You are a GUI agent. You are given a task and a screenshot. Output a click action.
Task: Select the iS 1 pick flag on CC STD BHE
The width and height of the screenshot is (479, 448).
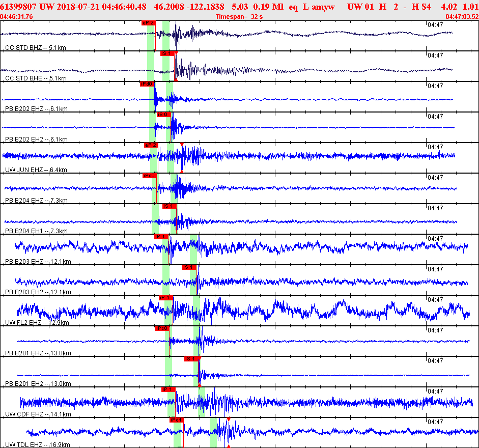tap(167, 53)
